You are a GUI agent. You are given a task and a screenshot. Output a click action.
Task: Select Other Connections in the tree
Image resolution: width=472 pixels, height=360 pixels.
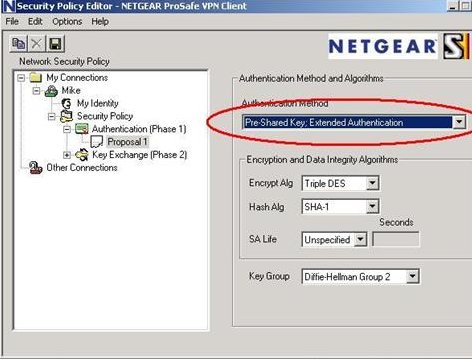pos(82,168)
